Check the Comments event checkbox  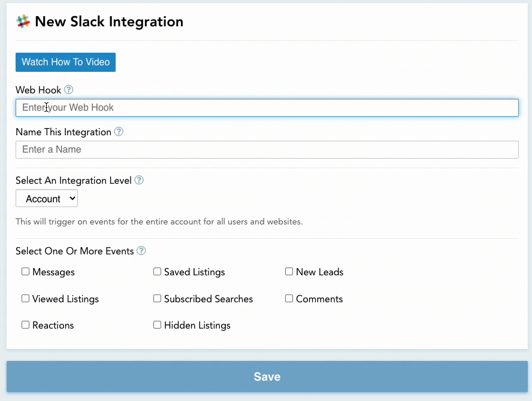[x=289, y=298]
